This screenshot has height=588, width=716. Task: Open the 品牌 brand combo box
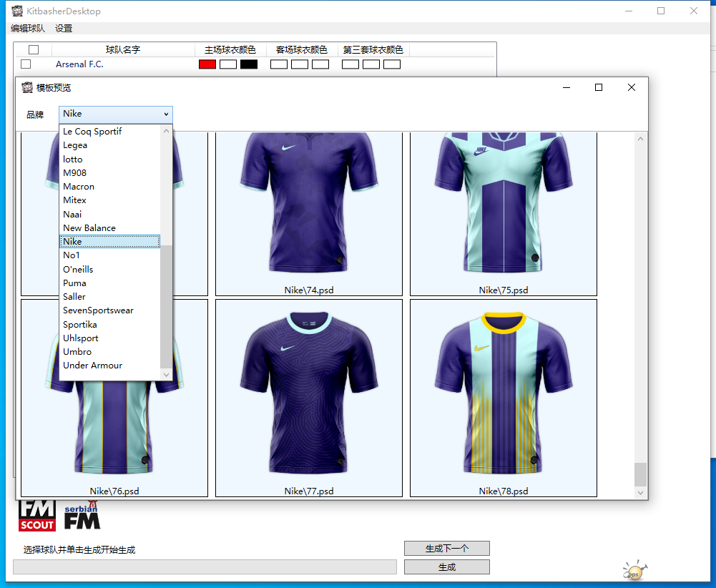[x=115, y=114]
